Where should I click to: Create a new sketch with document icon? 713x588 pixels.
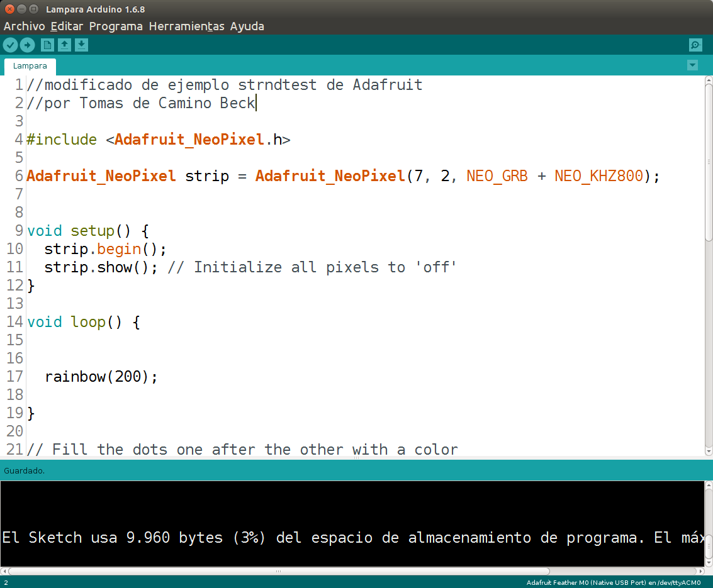point(47,45)
